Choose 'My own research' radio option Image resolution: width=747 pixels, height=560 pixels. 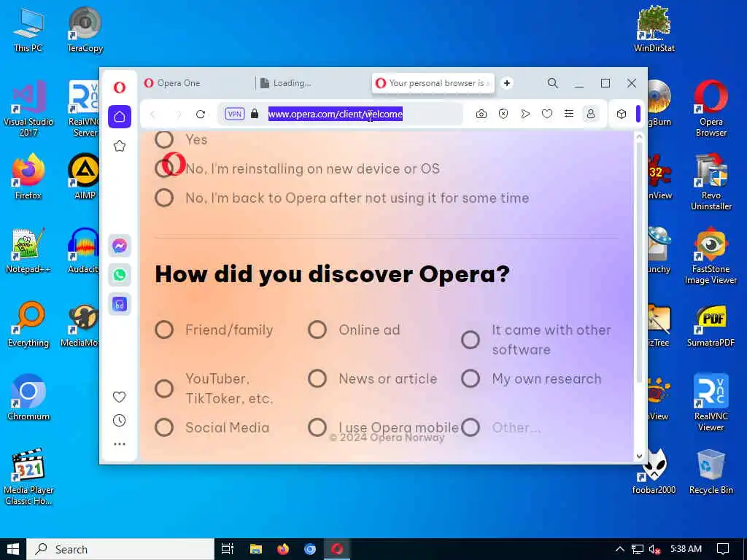click(x=471, y=378)
